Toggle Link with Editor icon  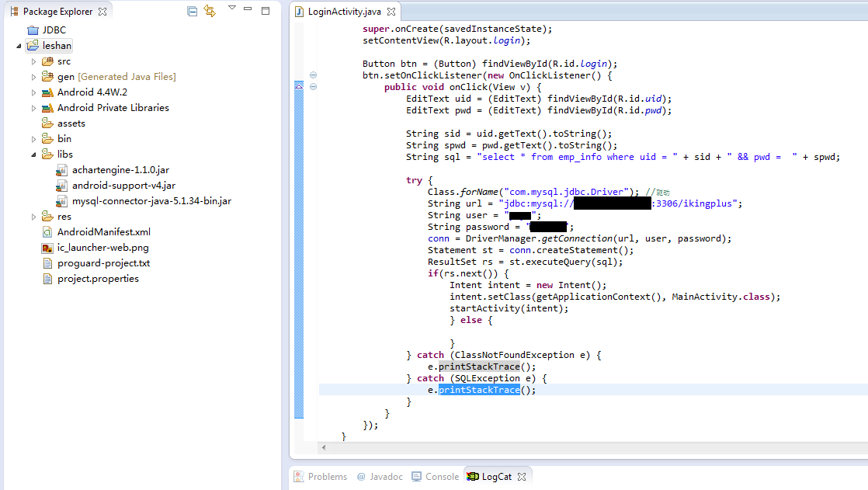210,11
